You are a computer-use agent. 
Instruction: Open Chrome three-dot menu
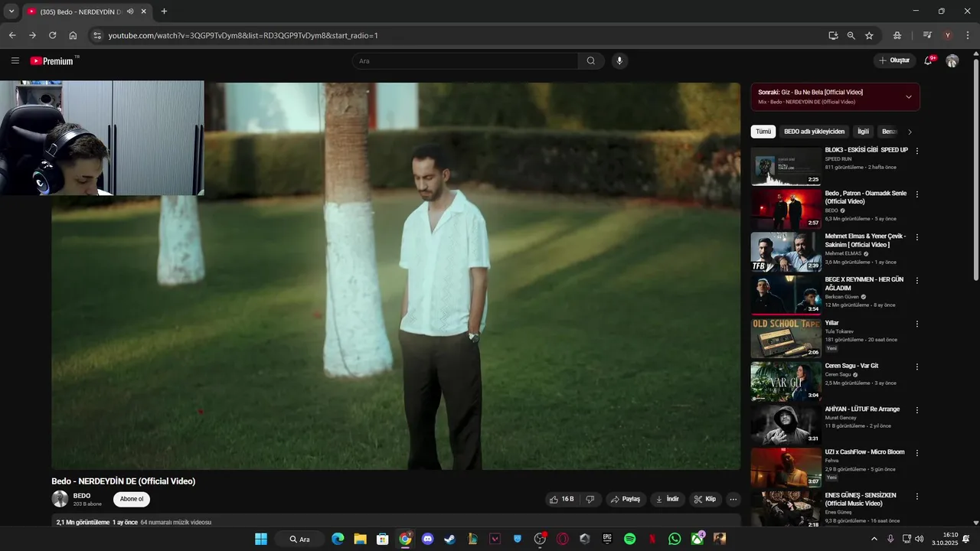tap(967, 35)
